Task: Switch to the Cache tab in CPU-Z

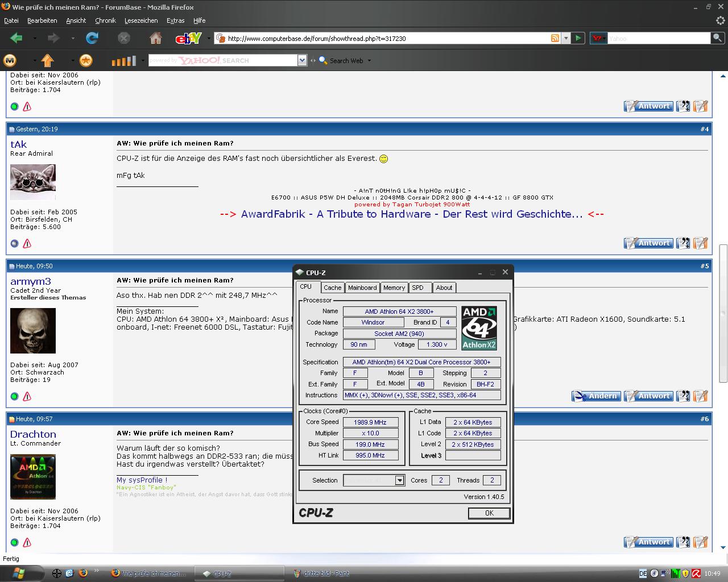Action: click(x=333, y=288)
